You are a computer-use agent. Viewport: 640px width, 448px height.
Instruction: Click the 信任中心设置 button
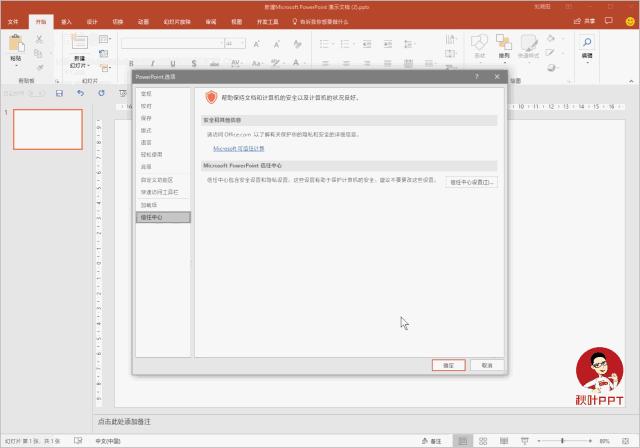[x=472, y=182]
